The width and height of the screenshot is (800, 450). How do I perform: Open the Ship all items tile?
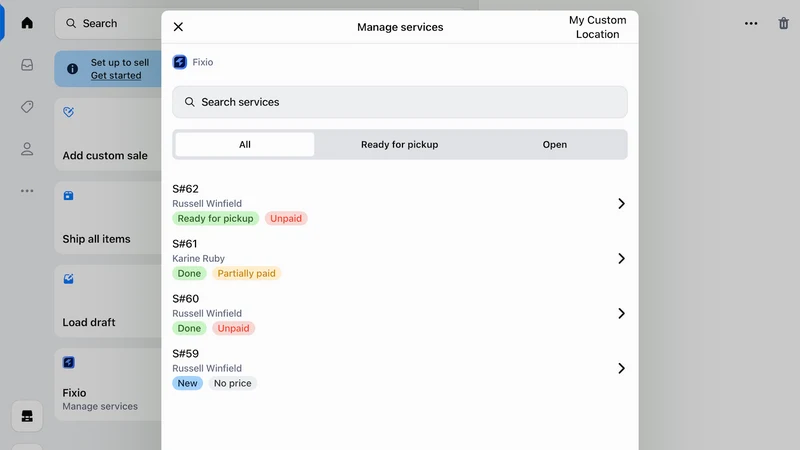108,218
